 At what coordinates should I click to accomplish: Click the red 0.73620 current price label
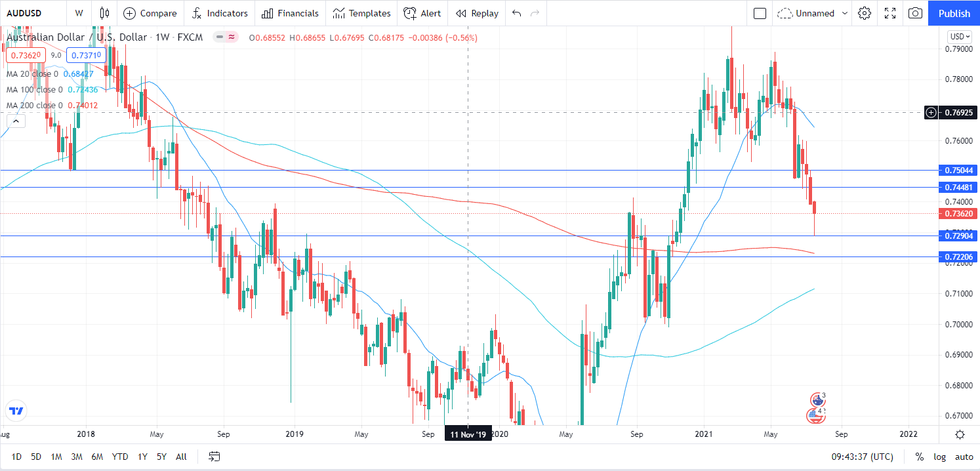pyautogui.click(x=959, y=213)
